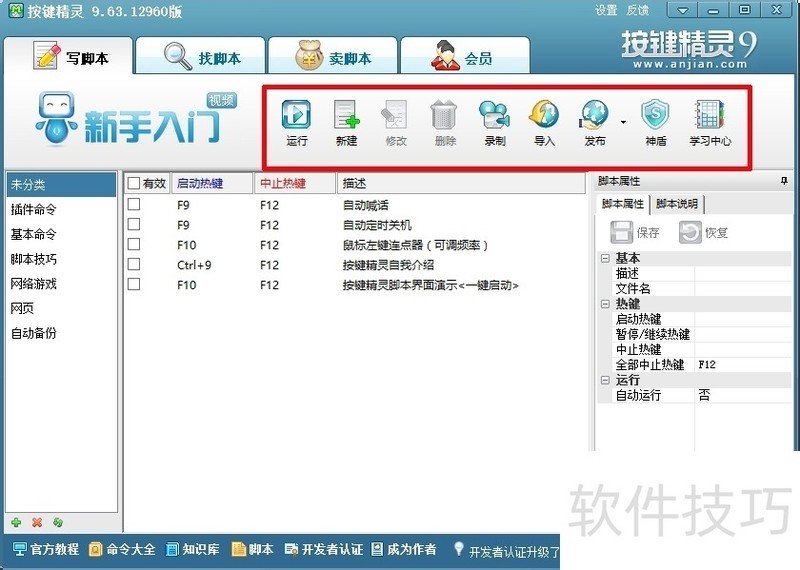The width and height of the screenshot is (800, 570).
Task: Select the 脚本说明 sub-tab
Action: 677,204
